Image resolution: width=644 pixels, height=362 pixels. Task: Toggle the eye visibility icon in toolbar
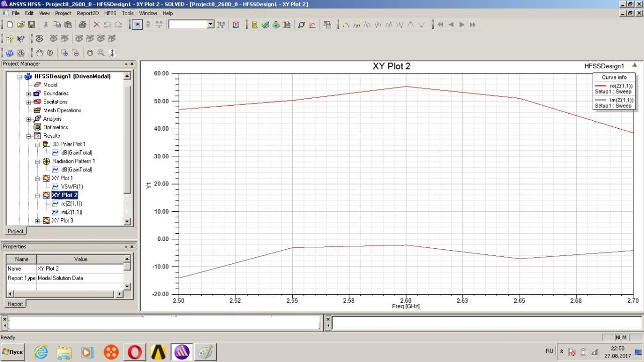pos(39,39)
